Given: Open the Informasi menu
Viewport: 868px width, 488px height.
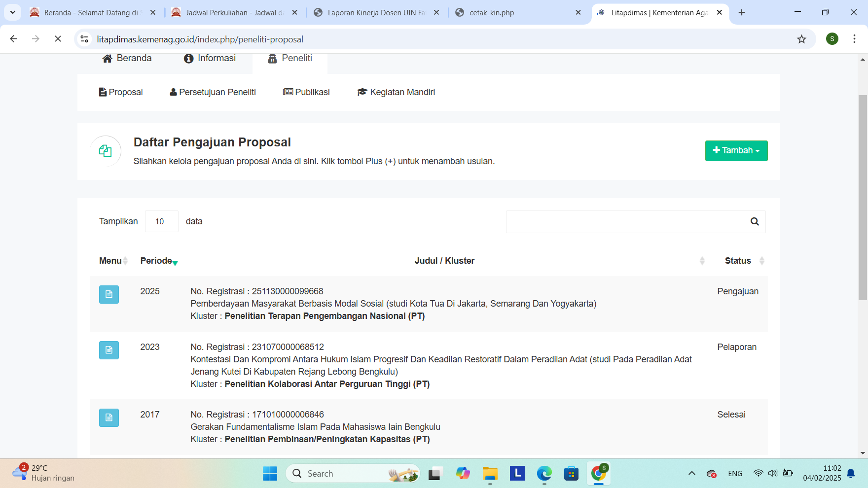Looking at the screenshot, I should (210, 58).
